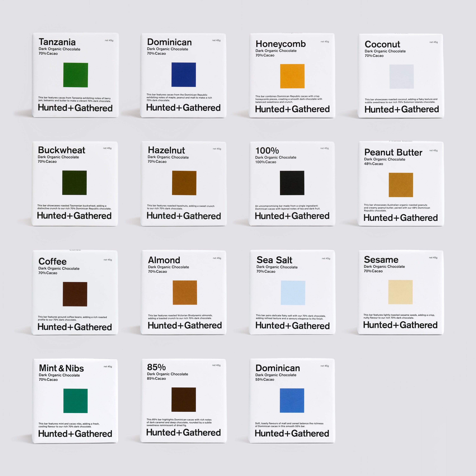This screenshot has width=476, height=476.
Task: Click the "Buckwheat" bar title
Action: (62, 150)
